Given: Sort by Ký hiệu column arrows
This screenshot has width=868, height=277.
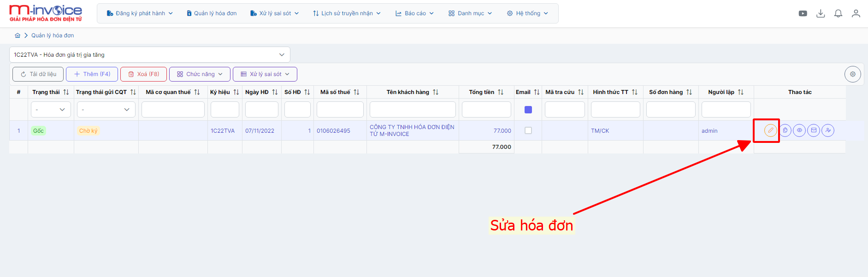Looking at the screenshot, I should pos(236,92).
